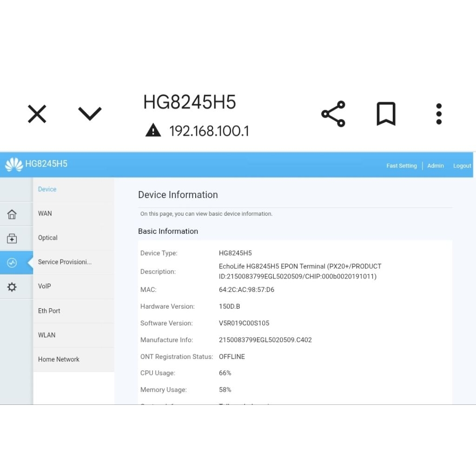Open the Home sidebar icon

12,214
